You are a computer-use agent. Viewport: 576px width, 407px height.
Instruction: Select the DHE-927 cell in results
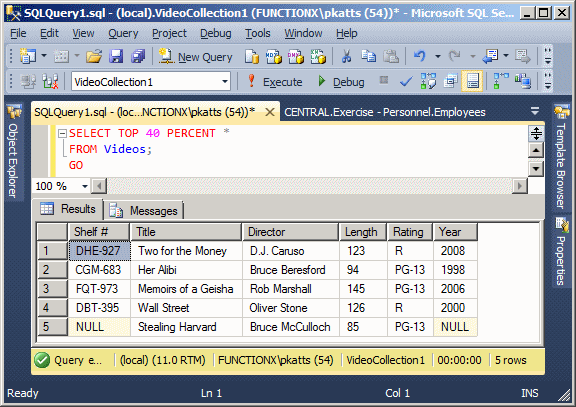point(99,251)
